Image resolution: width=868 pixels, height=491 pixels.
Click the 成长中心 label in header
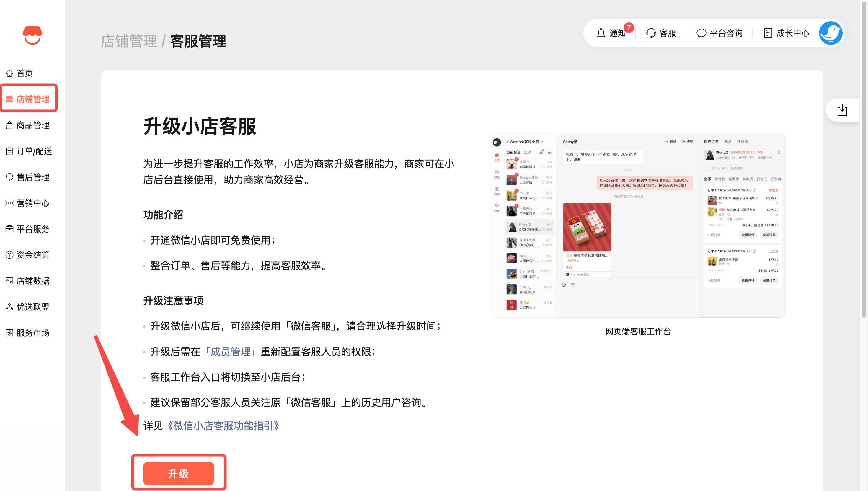pos(793,33)
